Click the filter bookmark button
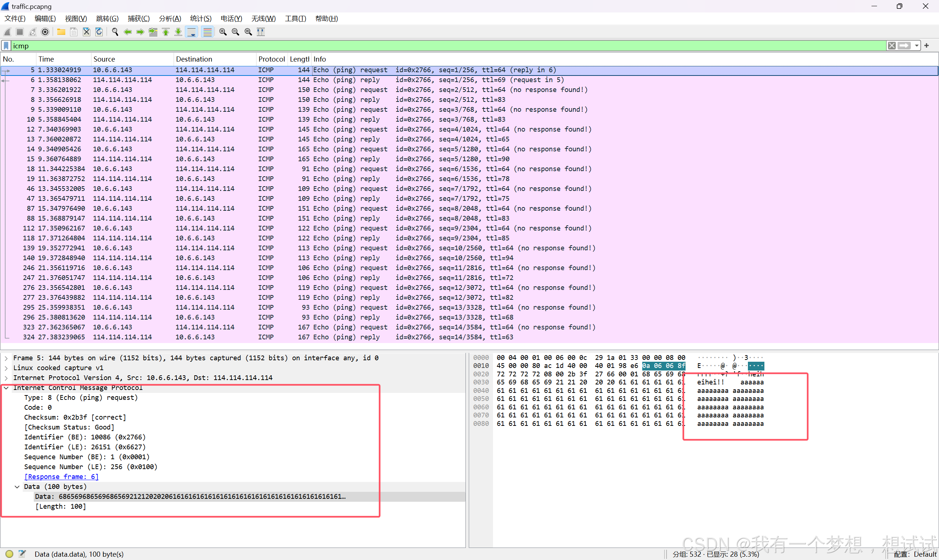Viewport: 939px width, 560px height. (x=6, y=46)
